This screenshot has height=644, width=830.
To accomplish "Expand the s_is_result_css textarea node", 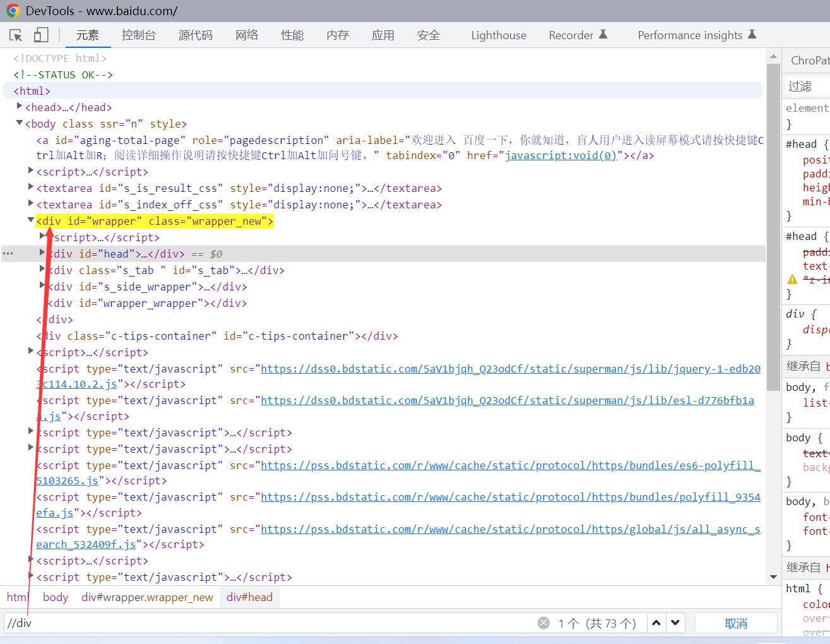I will [x=31, y=188].
